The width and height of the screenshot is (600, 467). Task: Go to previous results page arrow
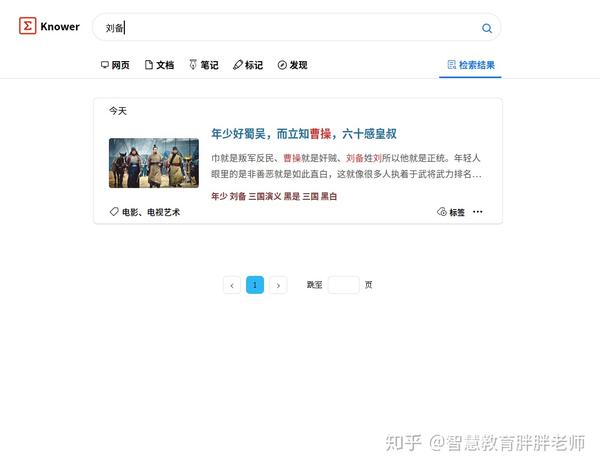[x=232, y=285]
